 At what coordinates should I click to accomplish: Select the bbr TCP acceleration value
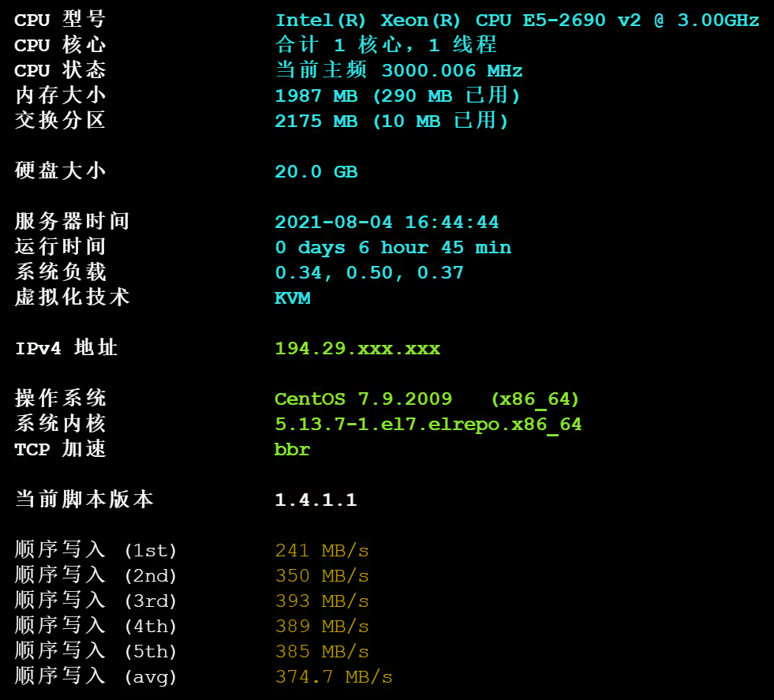(x=292, y=449)
